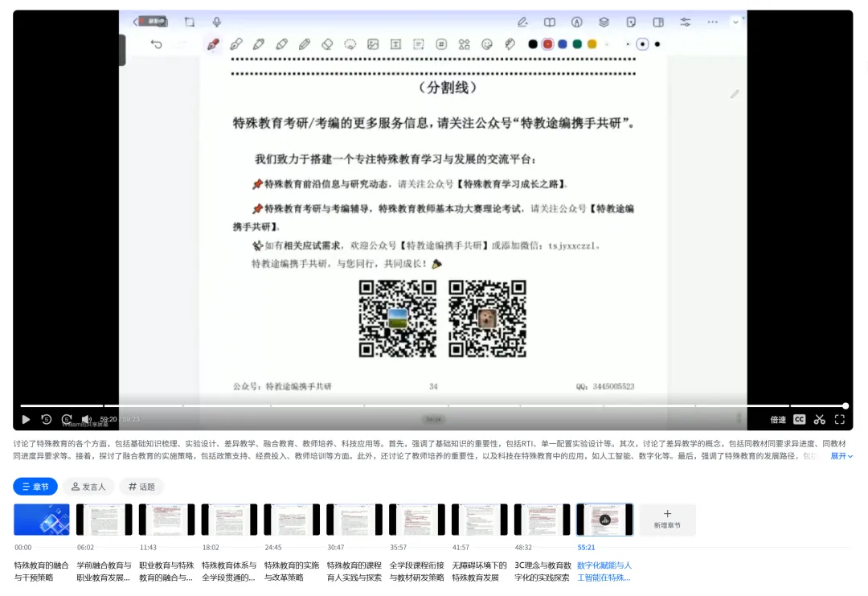Open the 00:00 chapter thumbnail
868x596 pixels.
click(x=42, y=519)
